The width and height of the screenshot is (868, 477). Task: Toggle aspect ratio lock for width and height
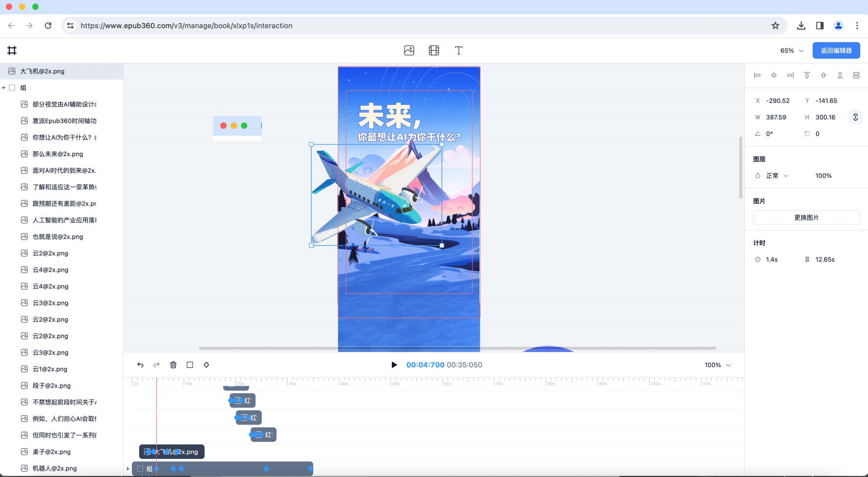(855, 117)
